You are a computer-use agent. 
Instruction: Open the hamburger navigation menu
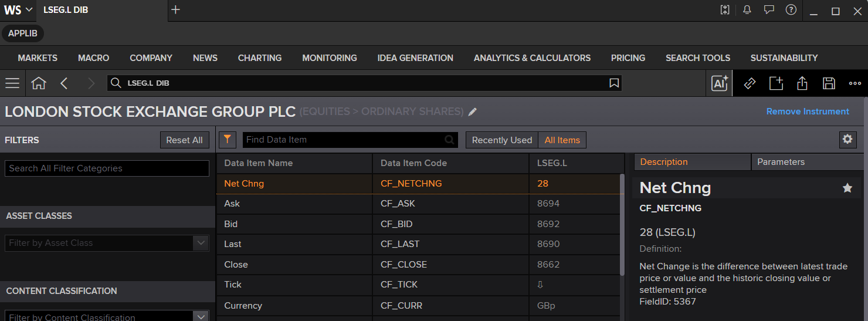coord(12,83)
